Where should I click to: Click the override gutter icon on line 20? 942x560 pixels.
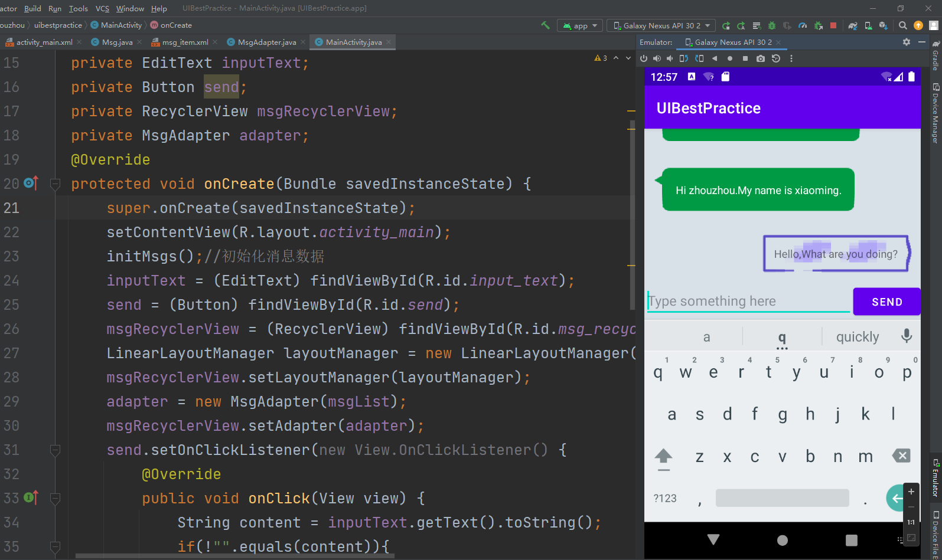31,184
